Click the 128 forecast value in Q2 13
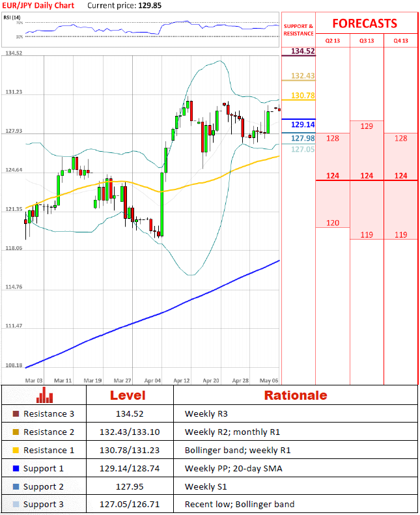Screen dimensions: 420x515 tap(332, 138)
